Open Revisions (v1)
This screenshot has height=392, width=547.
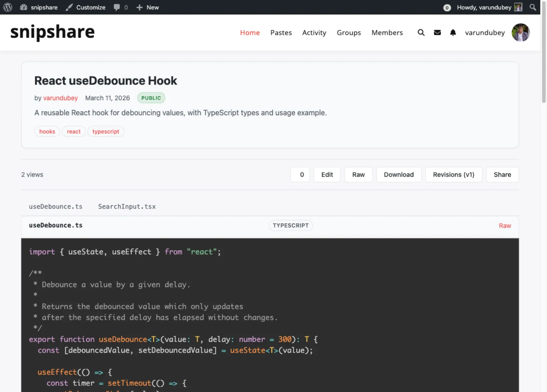pyautogui.click(x=454, y=175)
